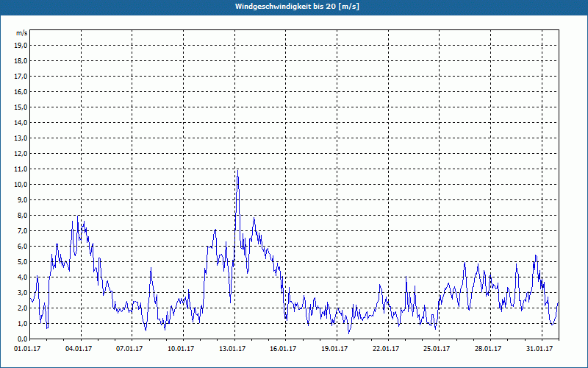Click the chart title 'Windgeschwindigkeit bis 20 [m/s]'

pos(297,7)
